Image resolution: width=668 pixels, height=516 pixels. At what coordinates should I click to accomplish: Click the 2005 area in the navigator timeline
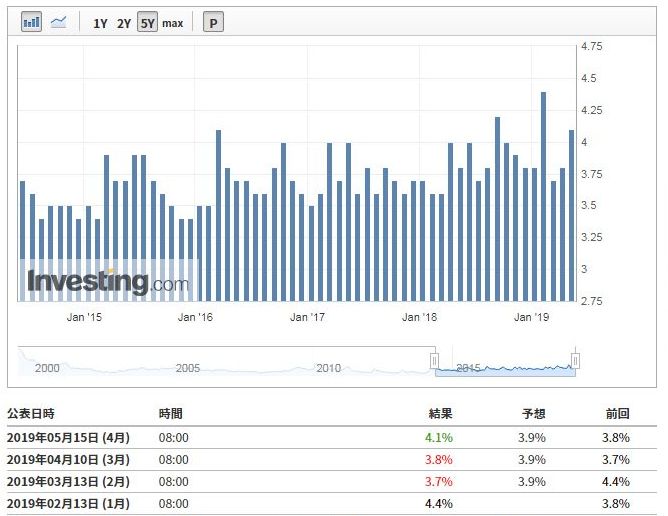point(188,367)
